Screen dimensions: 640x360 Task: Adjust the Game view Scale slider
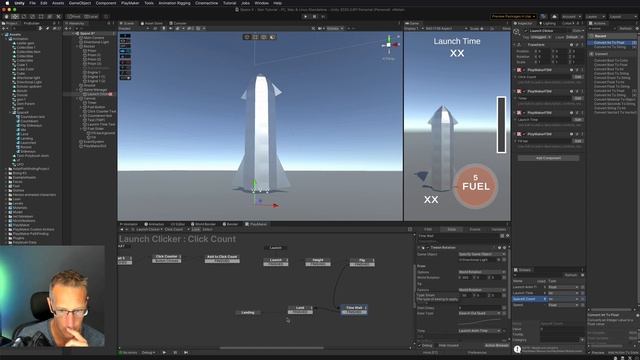487,29
